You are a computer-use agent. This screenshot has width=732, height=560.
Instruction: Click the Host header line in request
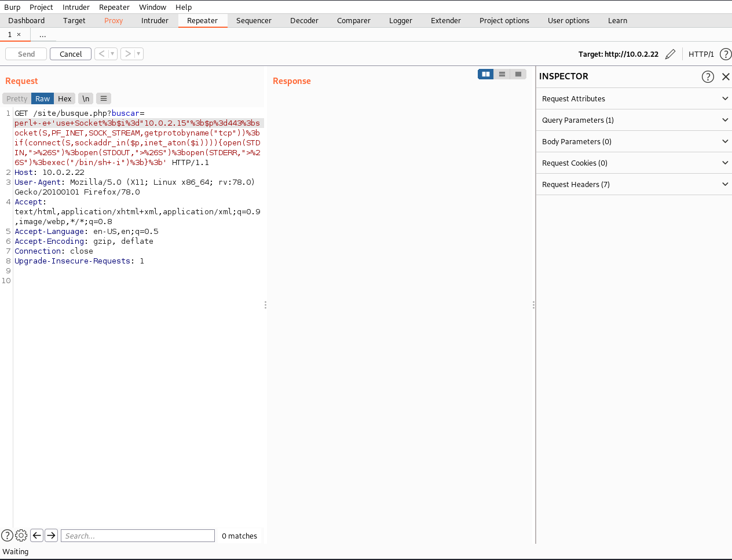pos(50,172)
